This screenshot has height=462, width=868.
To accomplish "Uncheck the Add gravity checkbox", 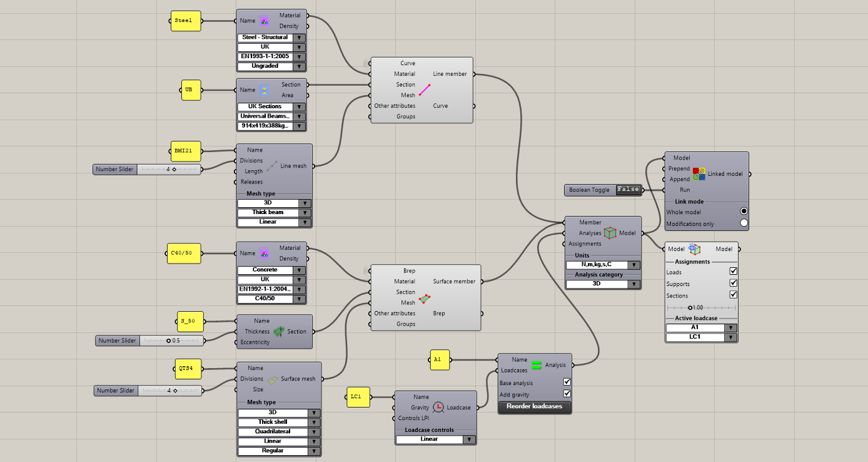I will click(x=567, y=394).
